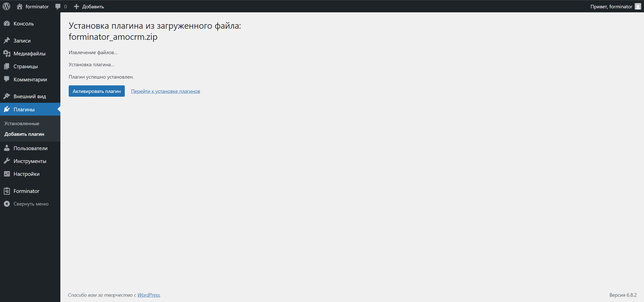Click the Медиафайлы media icon

[7, 53]
